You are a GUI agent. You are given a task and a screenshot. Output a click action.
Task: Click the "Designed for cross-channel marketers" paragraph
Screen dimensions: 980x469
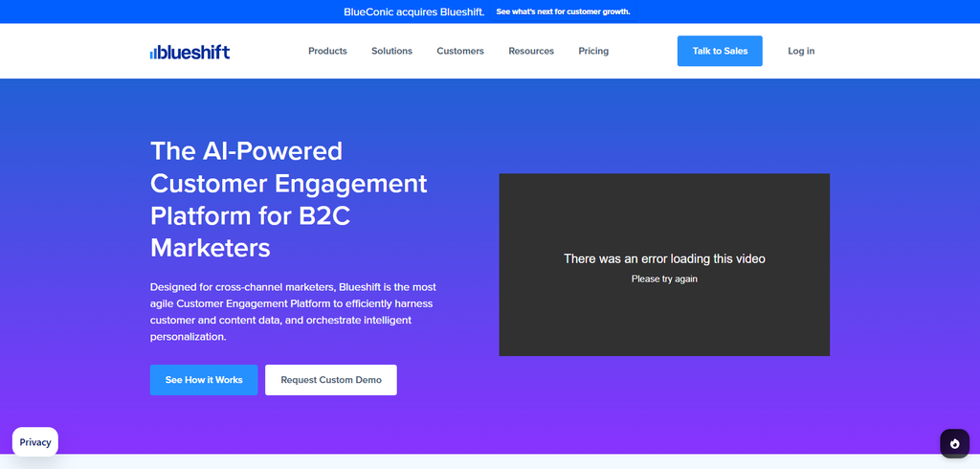[293, 311]
